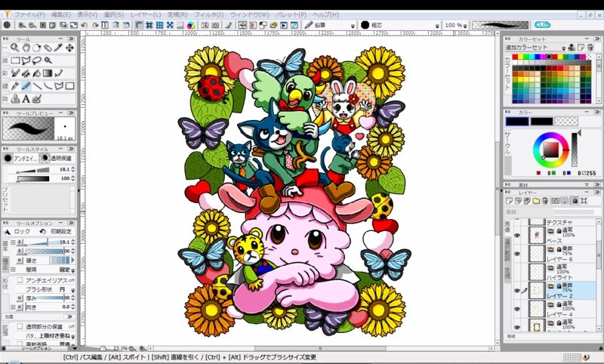The width and height of the screenshot is (604, 364).
Task: Select the Hand pan tool
Action: 26,48
